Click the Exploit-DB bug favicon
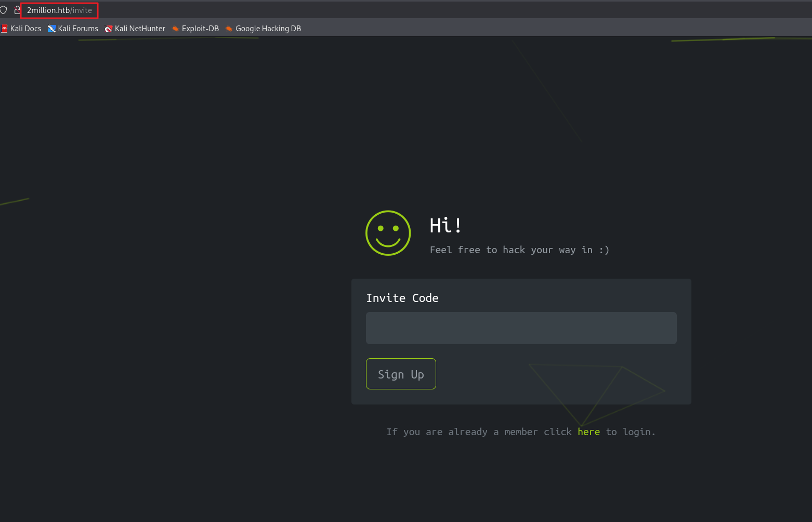The width and height of the screenshot is (812, 522). point(176,29)
